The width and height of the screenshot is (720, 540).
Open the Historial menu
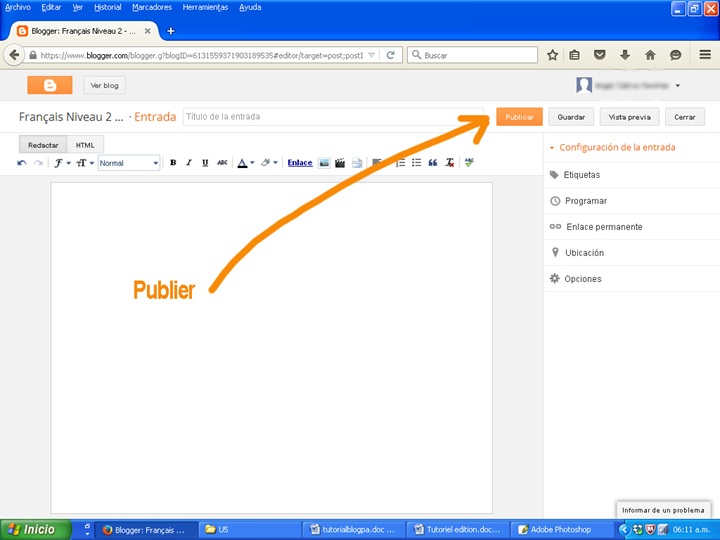tap(107, 7)
